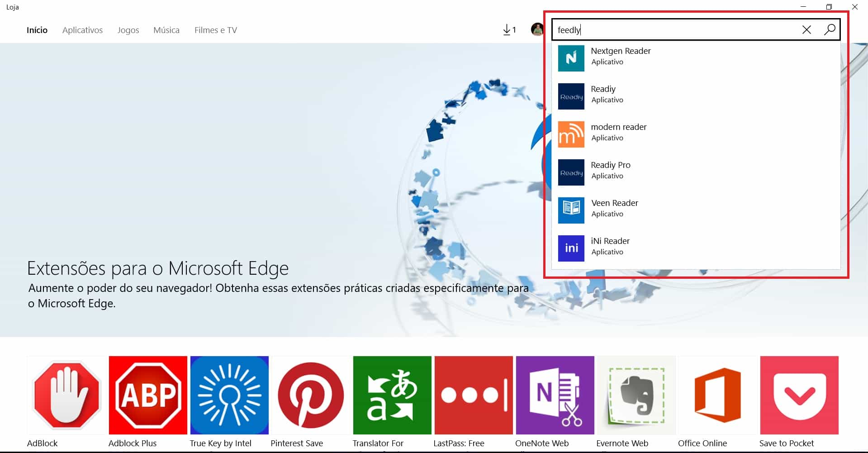This screenshot has width=868, height=453.
Task: Open the iNi Reader icon
Action: [571, 248]
